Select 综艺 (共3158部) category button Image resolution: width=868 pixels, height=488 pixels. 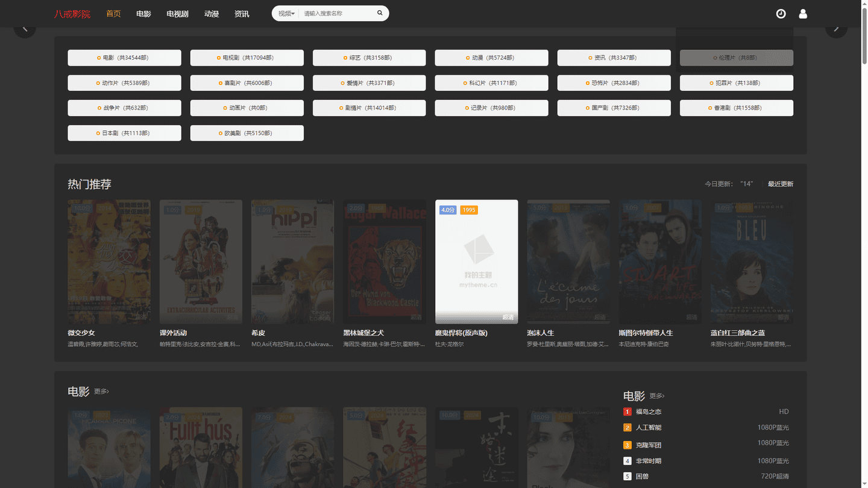coord(369,58)
